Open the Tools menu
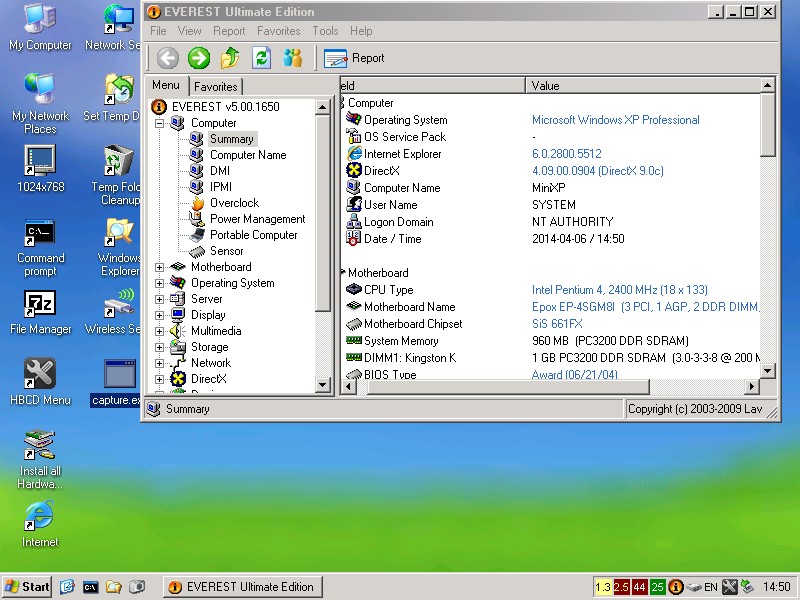 point(325,31)
